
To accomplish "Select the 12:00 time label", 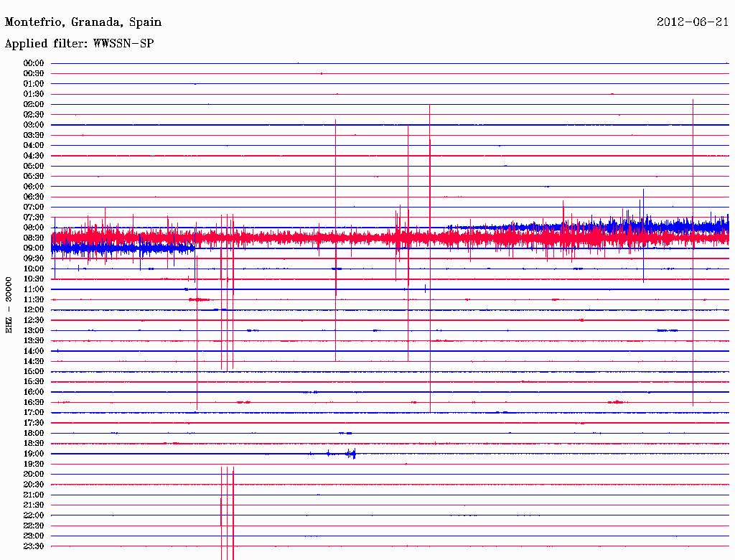I will point(34,310).
